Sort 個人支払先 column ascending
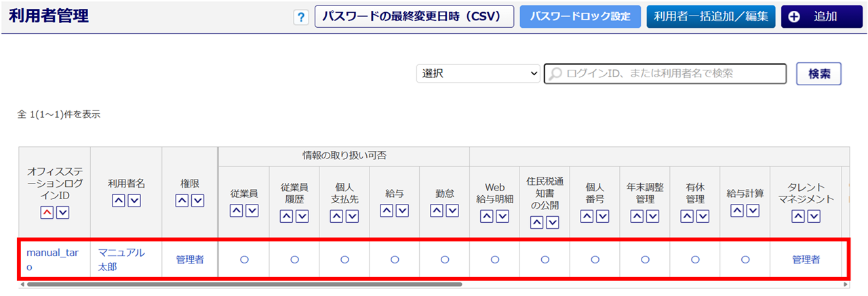The width and height of the screenshot is (868, 296). tap(336, 217)
